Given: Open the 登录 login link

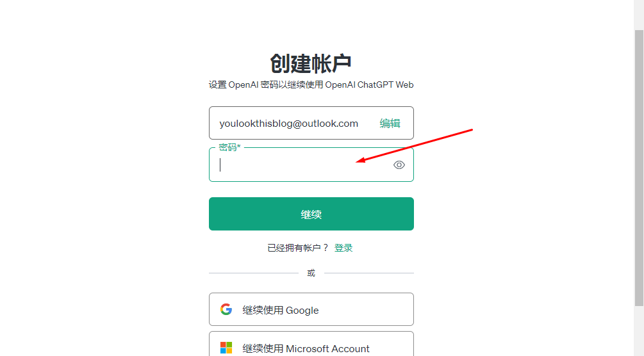Looking at the screenshot, I should pos(343,248).
